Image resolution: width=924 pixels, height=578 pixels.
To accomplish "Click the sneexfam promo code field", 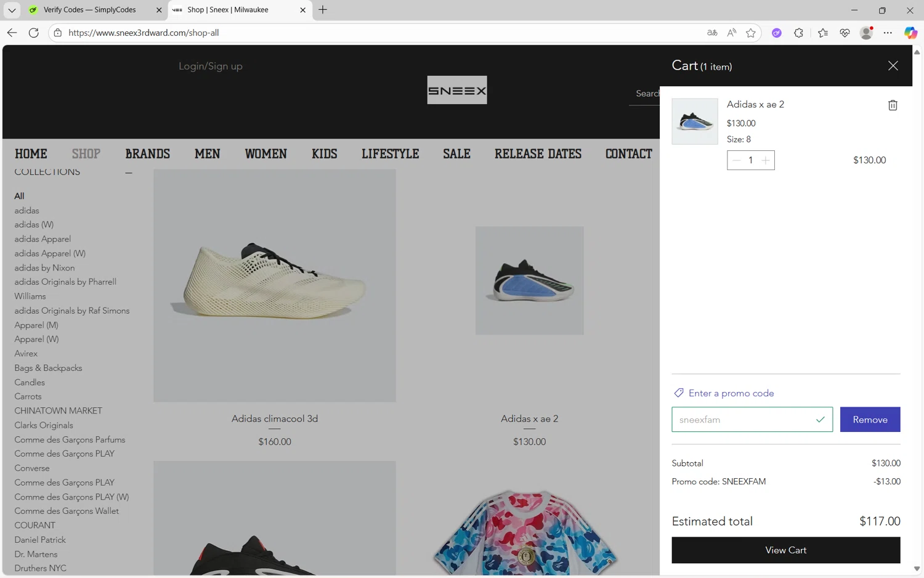I will point(752,420).
